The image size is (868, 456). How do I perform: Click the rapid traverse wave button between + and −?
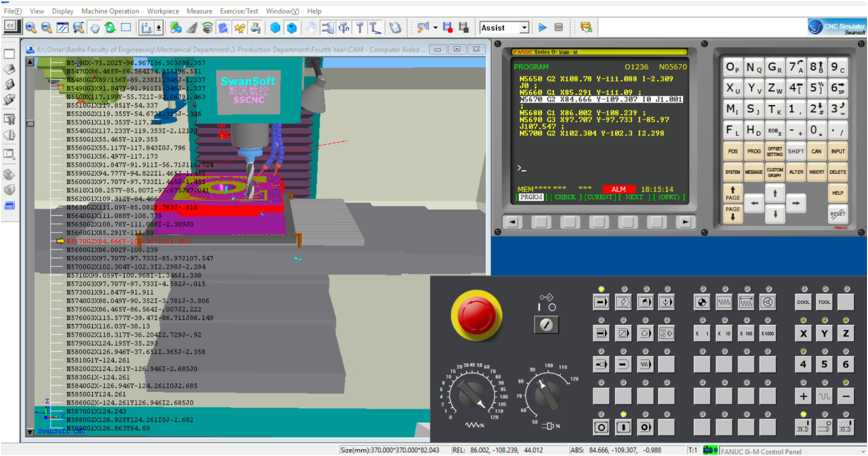tap(824, 396)
